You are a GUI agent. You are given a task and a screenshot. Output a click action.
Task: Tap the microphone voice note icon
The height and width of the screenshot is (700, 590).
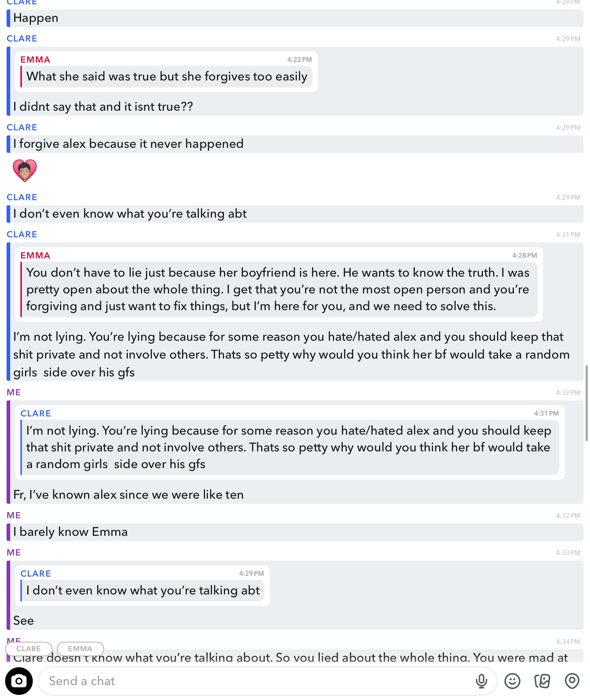(481, 681)
